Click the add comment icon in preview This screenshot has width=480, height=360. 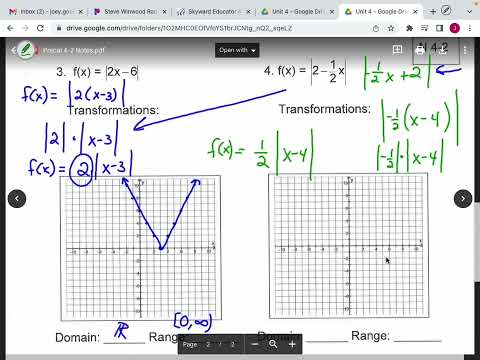(397, 50)
